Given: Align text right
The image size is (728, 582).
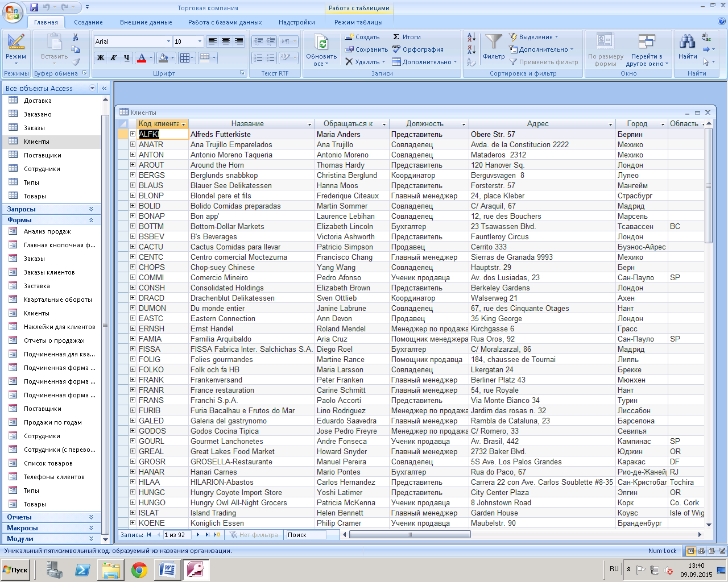Looking at the screenshot, I should tap(239, 41).
